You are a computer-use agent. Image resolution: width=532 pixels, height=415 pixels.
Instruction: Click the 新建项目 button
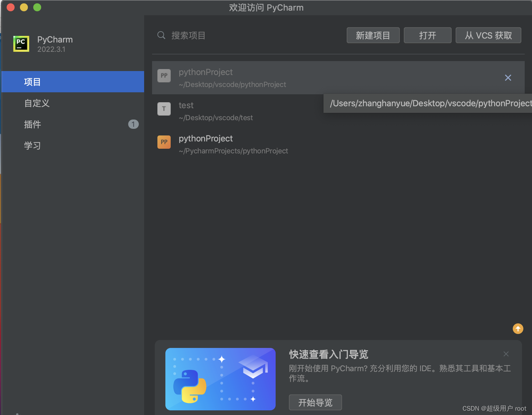coord(373,35)
